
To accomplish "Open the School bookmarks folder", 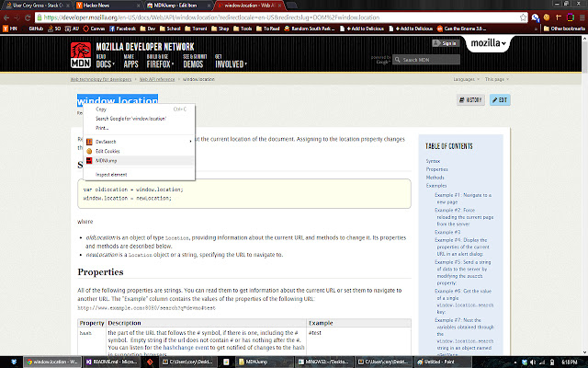I will (x=170, y=29).
